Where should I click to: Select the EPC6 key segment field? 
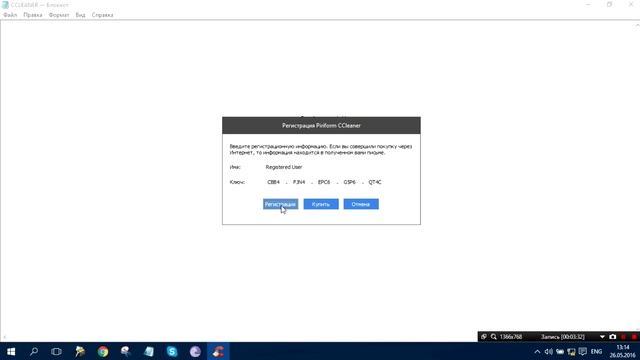[324, 182]
